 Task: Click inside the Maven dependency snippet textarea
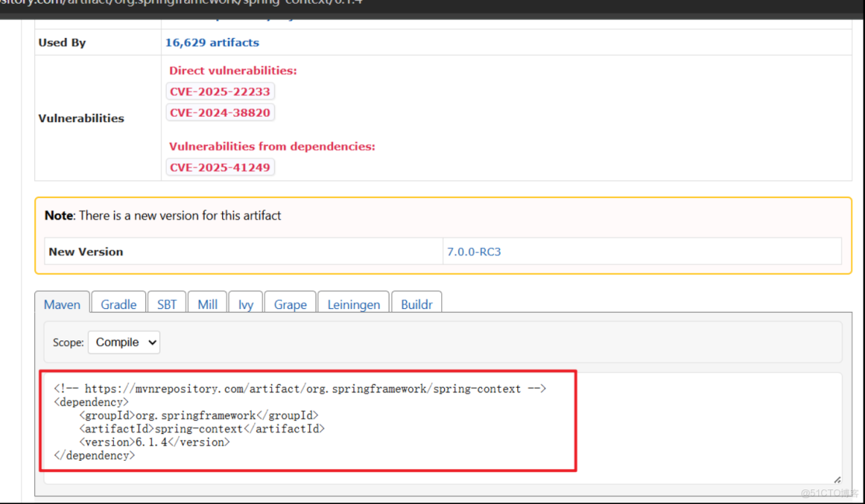tap(443, 429)
